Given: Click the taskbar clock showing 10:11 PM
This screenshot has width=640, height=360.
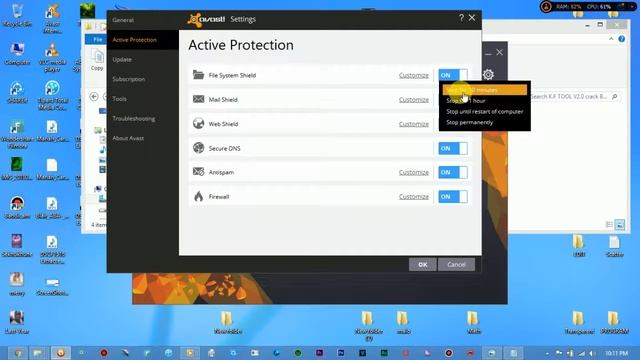Looking at the screenshot, I should coord(617,353).
